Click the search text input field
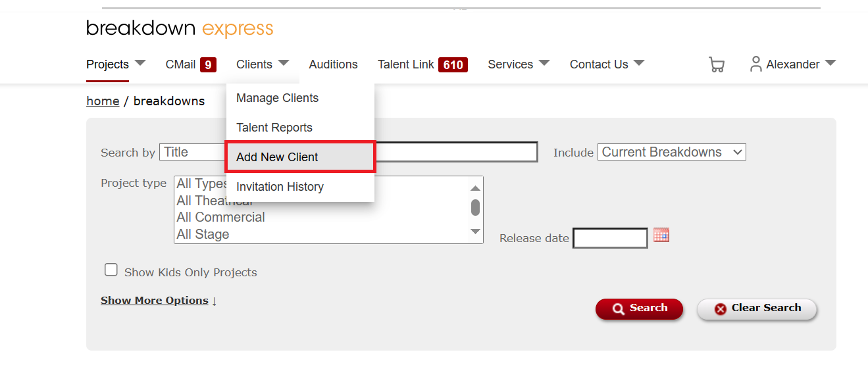The height and width of the screenshot is (371, 868). click(x=456, y=152)
